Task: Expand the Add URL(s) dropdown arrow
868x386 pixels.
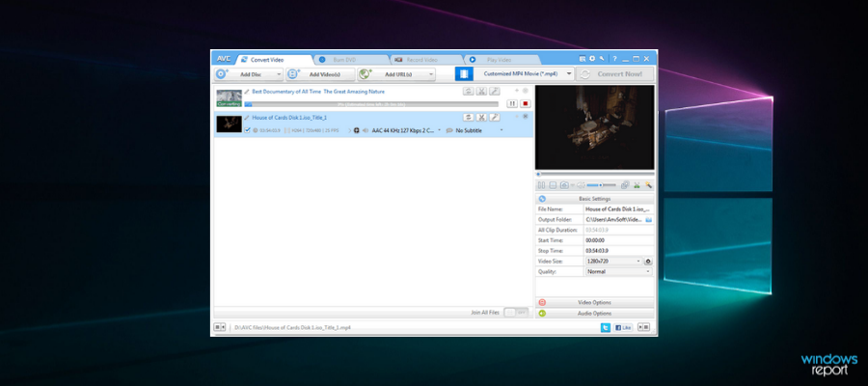Action: click(431, 74)
